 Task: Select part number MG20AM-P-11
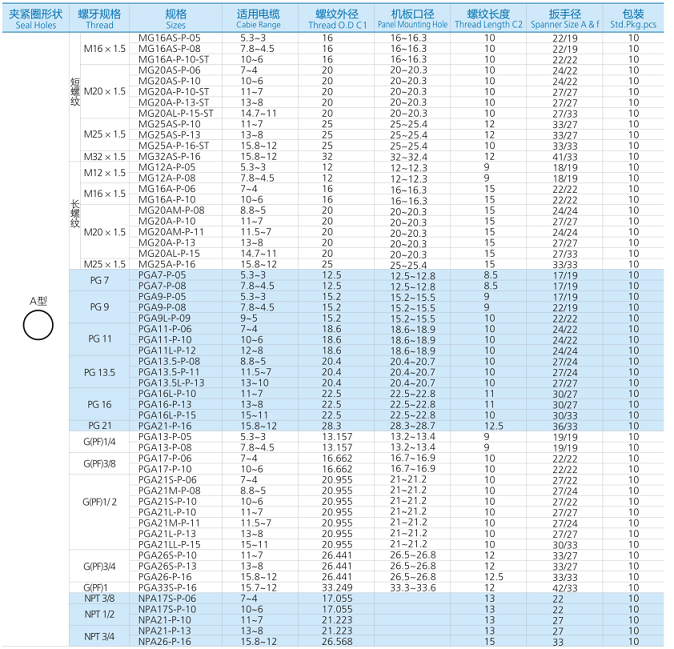point(171,232)
